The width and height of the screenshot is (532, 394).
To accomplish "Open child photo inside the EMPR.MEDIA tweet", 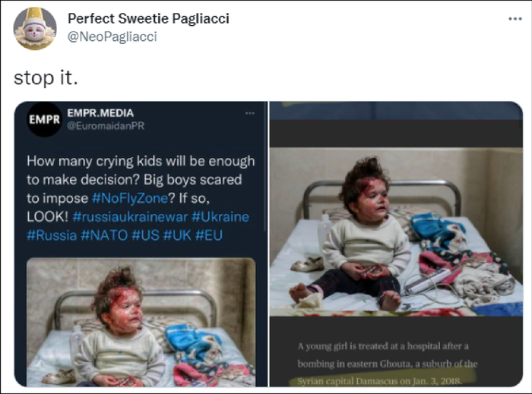I will (141, 323).
